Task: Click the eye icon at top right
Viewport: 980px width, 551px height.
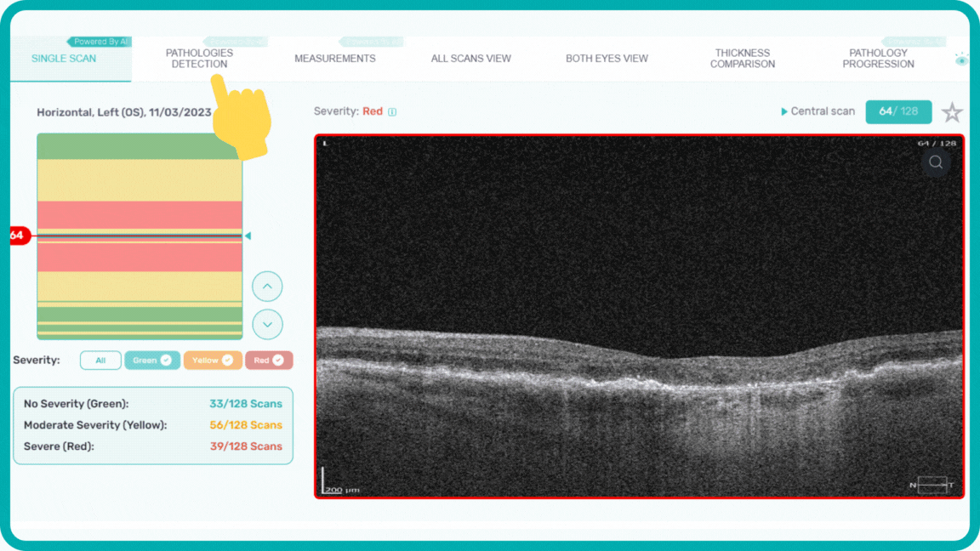Action: click(x=961, y=60)
